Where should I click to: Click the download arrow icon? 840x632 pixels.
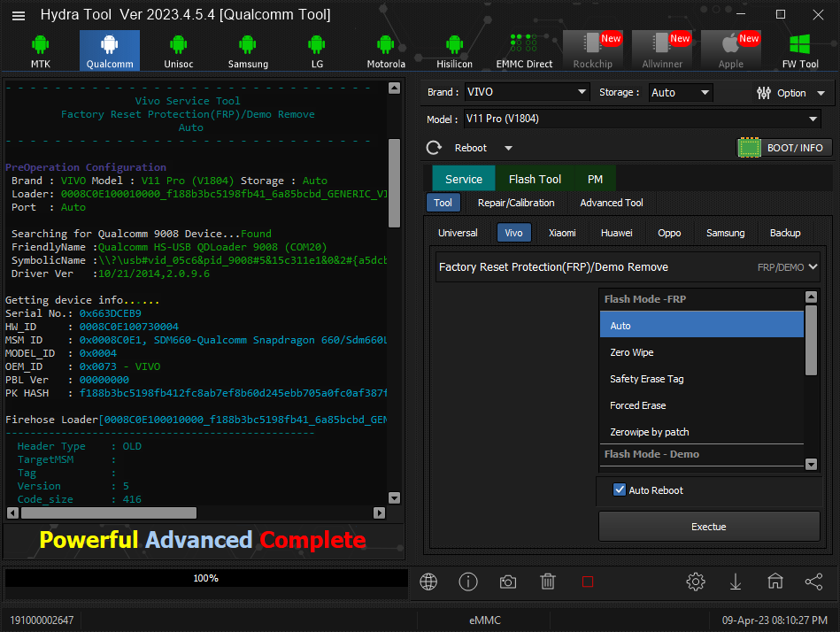click(736, 582)
